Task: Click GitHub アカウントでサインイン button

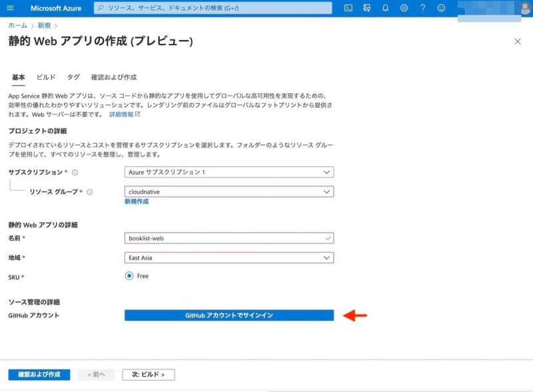Action: pos(229,315)
